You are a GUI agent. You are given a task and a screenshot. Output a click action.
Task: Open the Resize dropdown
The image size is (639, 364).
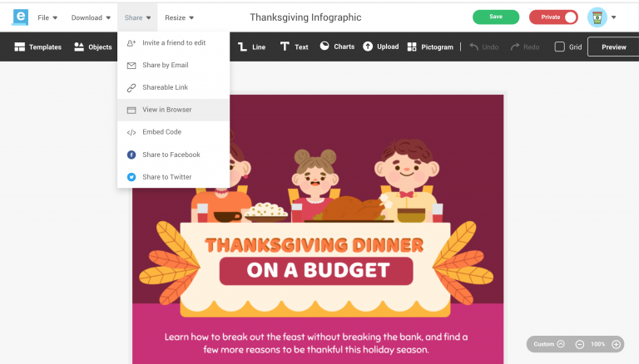(x=180, y=17)
